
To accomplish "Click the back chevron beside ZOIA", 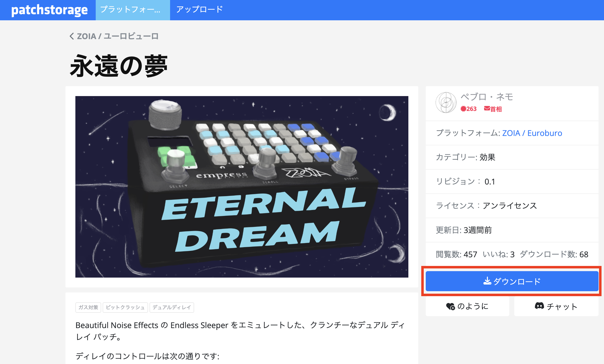I will coord(72,36).
